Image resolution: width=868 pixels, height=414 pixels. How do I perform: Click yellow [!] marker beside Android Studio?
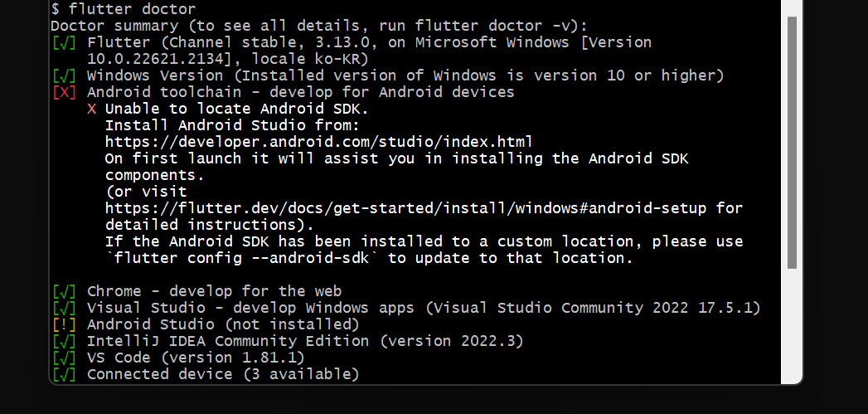click(x=64, y=324)
